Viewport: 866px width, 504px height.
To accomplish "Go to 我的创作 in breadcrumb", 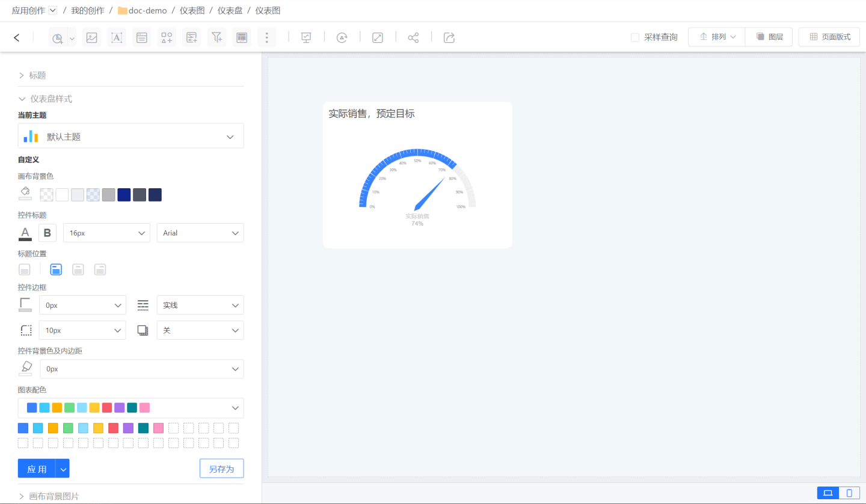I will (x=88, y=10).
